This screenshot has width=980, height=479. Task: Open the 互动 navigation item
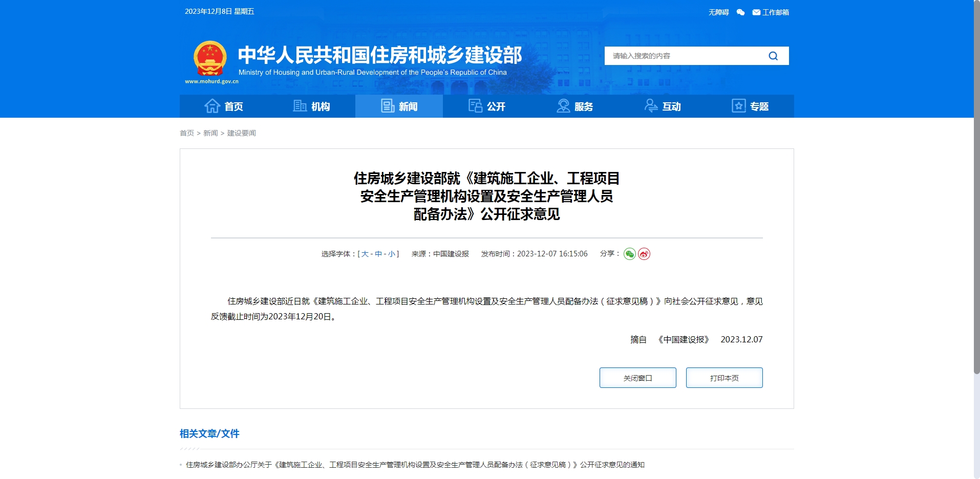663,106
